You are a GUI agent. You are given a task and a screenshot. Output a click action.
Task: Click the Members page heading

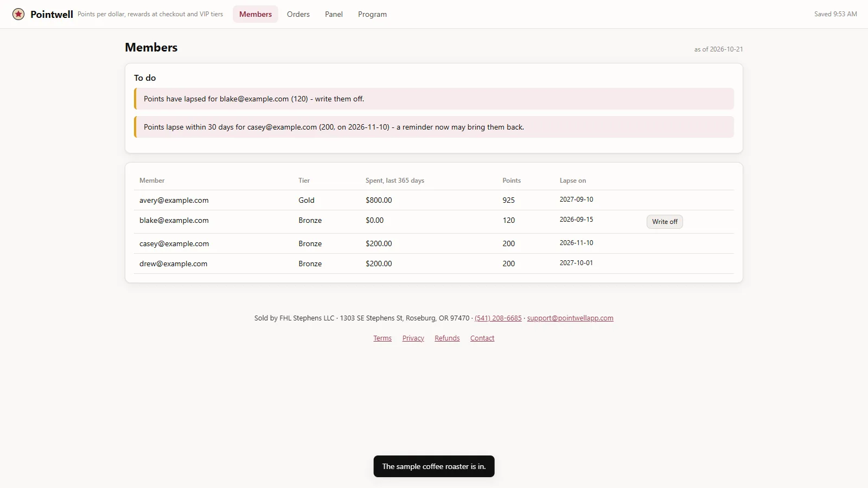pyautogui.click(x=151, y=47)
